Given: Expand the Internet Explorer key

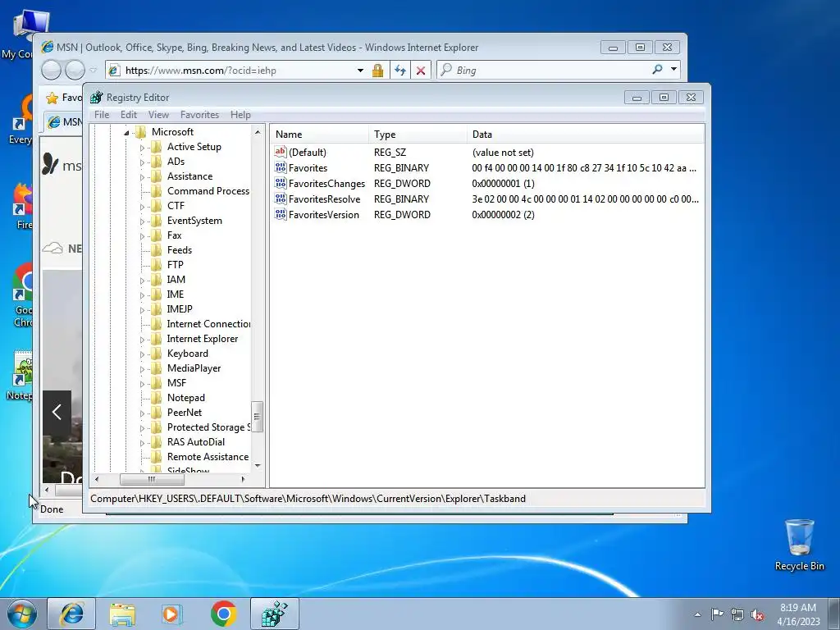Looking at the screenshot, I should [x=142, y=339].
